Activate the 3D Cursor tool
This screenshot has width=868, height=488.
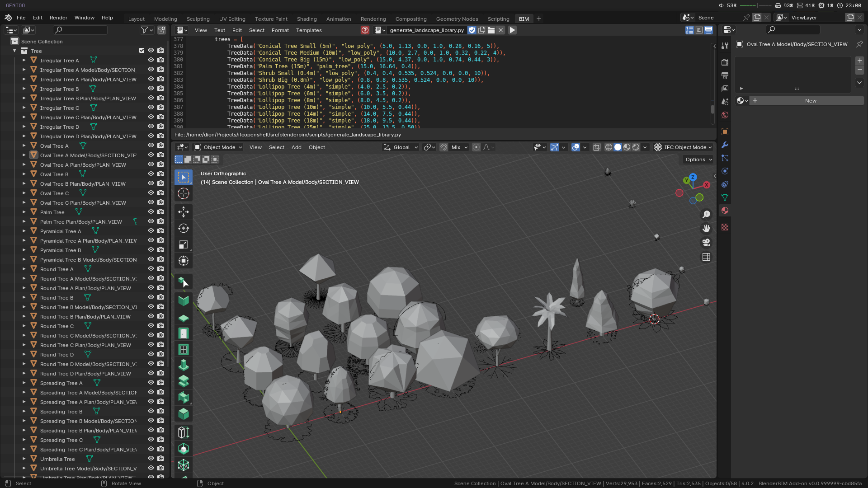click(183, 193)
